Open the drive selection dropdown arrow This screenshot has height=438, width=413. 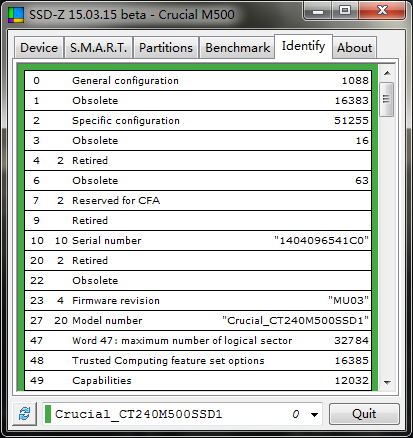(314, 415)
